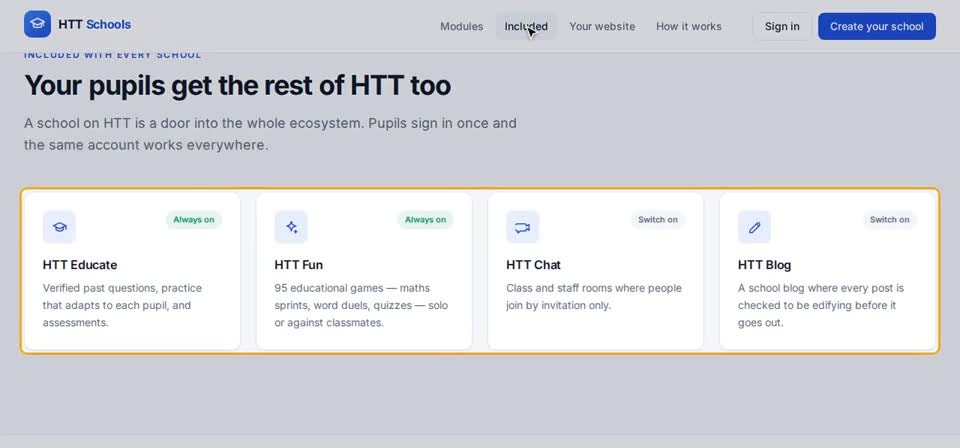Select the Included nav item
Screen dimensions: 960x448
click(526, 26)
